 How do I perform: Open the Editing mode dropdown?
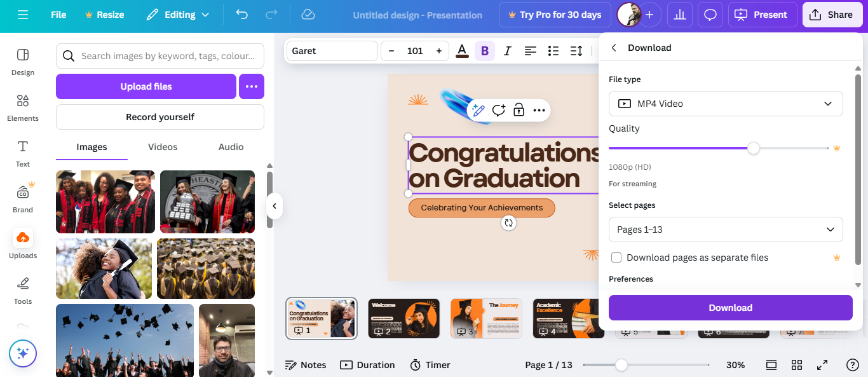click(x=177, y=15)
